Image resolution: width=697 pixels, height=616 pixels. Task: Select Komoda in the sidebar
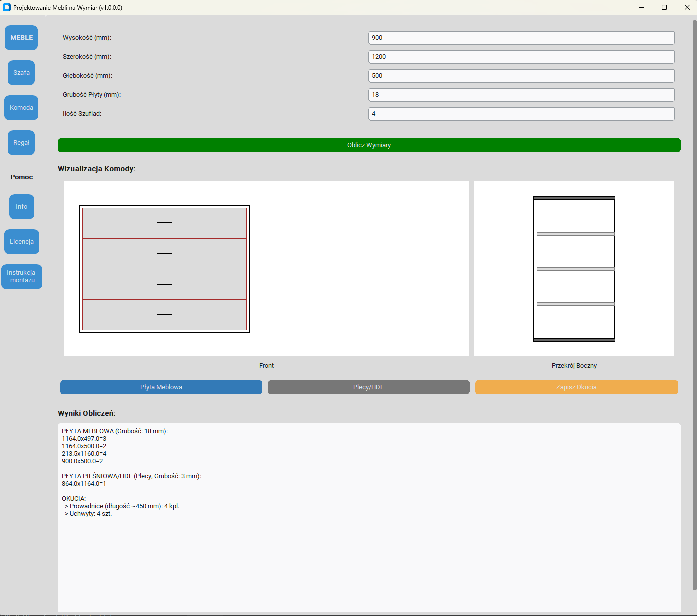point(21,108)
